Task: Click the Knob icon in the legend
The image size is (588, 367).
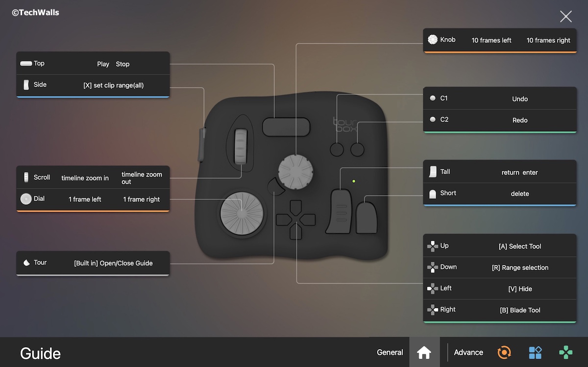Action: click(433, 40)
